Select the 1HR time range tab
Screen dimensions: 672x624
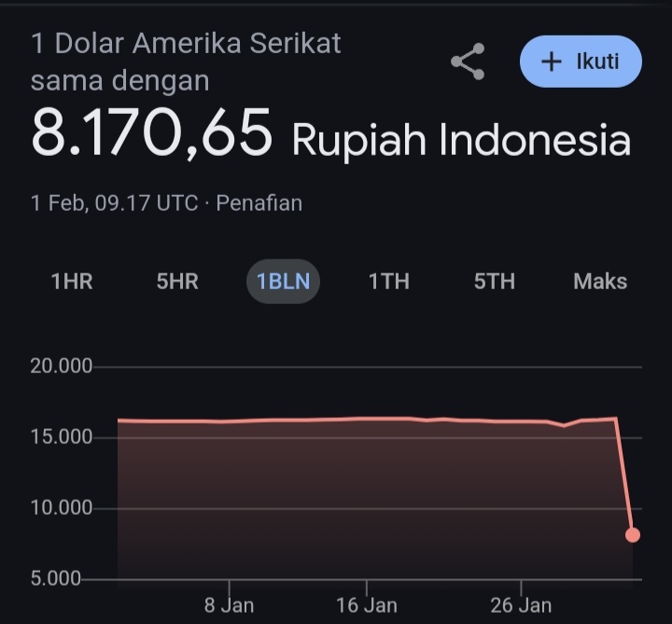click(x=72, y=282)
